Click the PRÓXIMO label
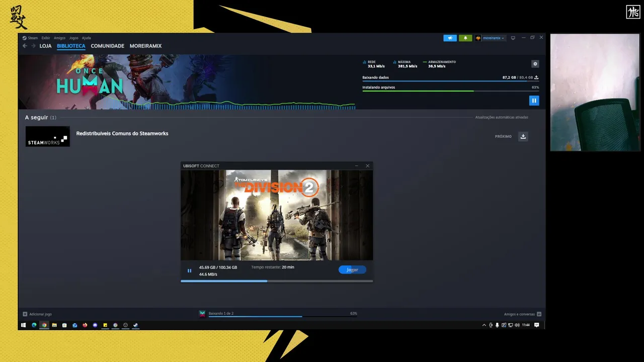Viewport: 644px width, 362px height. [x=503, y=136]
